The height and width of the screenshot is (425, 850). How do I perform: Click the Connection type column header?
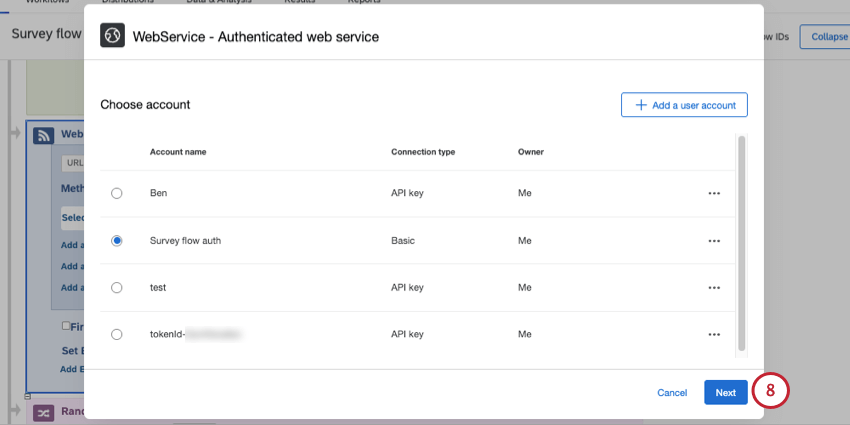tap(423, 152)
